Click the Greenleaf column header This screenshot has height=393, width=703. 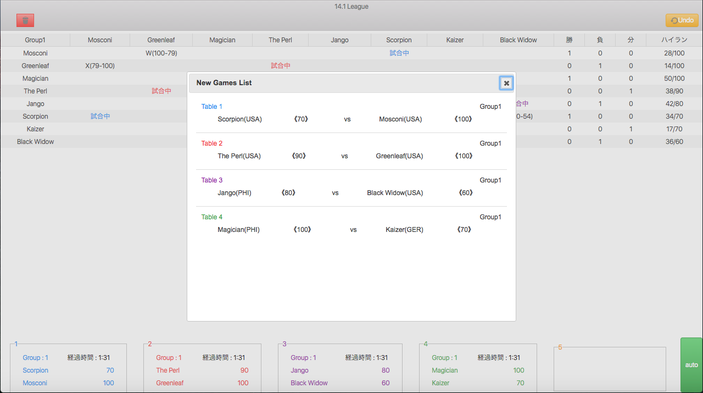161,40
